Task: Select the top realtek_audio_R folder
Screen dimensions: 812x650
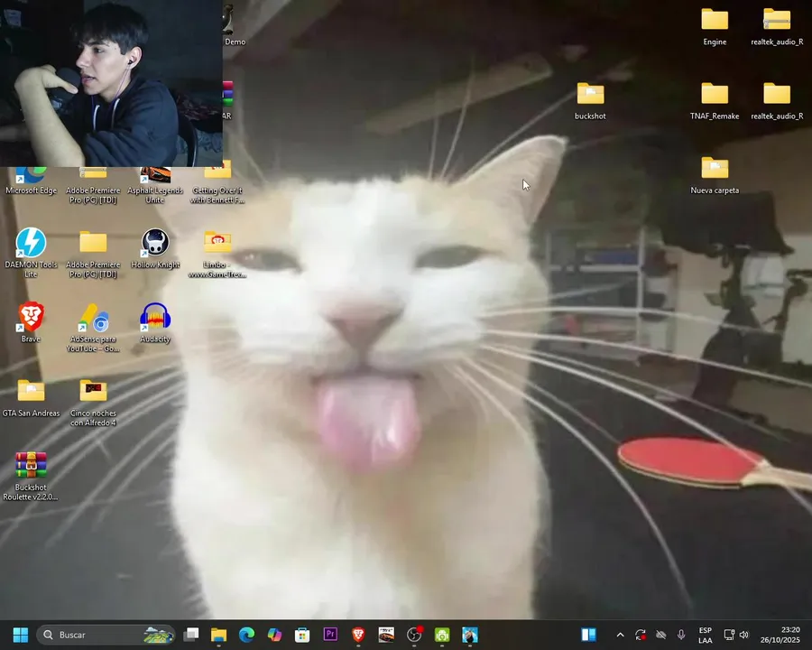Action: tap(777, 27)
